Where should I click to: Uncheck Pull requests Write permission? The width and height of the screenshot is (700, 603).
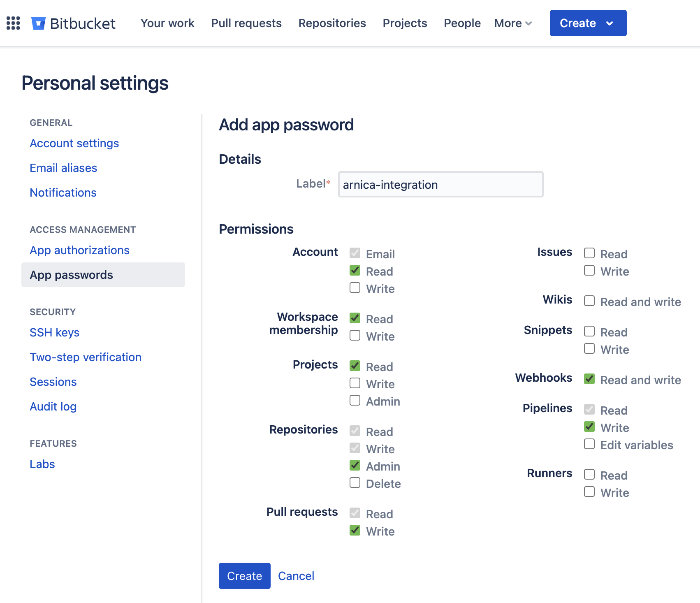click(355, 531)
